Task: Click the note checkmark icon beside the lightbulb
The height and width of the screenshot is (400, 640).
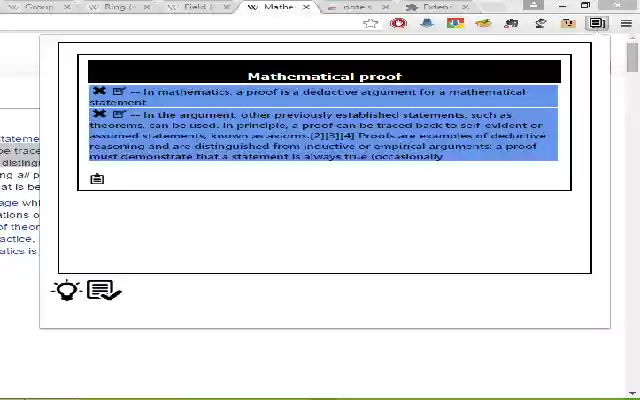Action: [104, 290]
